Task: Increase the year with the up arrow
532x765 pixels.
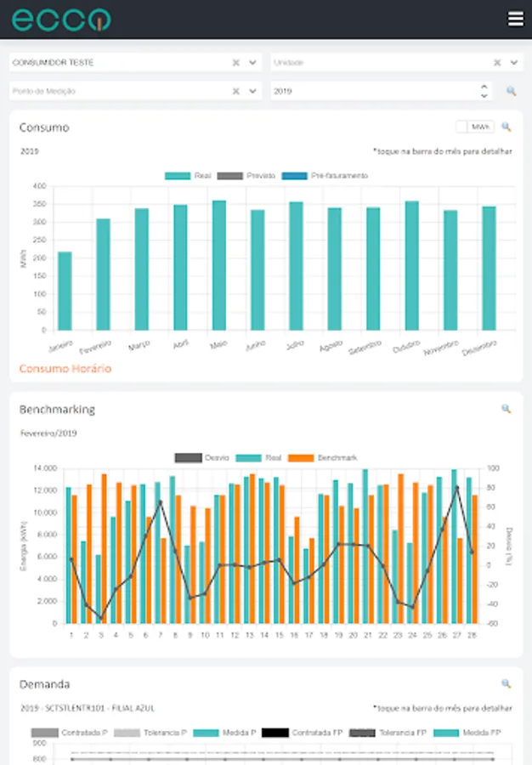Action: tap(484, 87)
